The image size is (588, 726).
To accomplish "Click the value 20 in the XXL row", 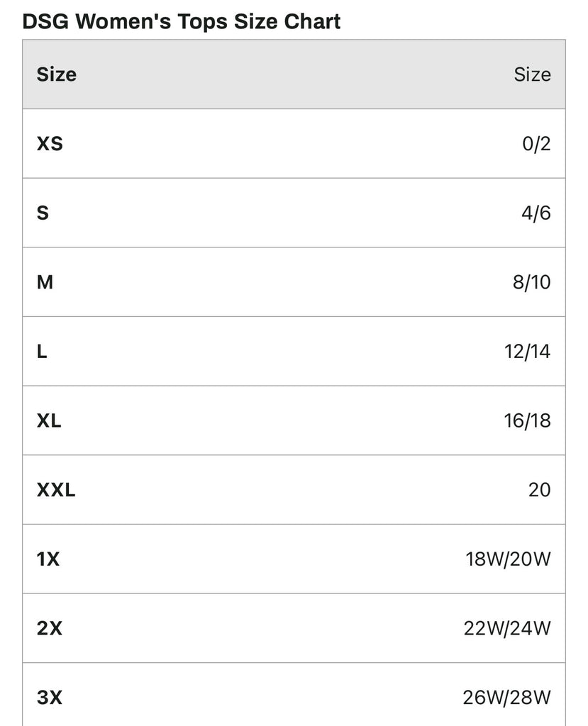I will (x=539, y=490).
